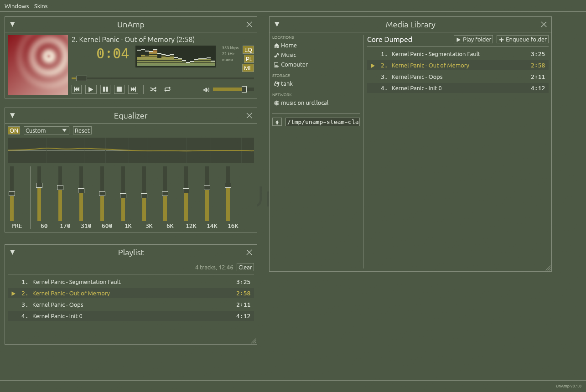The width and height of the screenshot is (586, 392).
Task: Collapse the Media Library window triangle
Action: click(x=277, y=24)
